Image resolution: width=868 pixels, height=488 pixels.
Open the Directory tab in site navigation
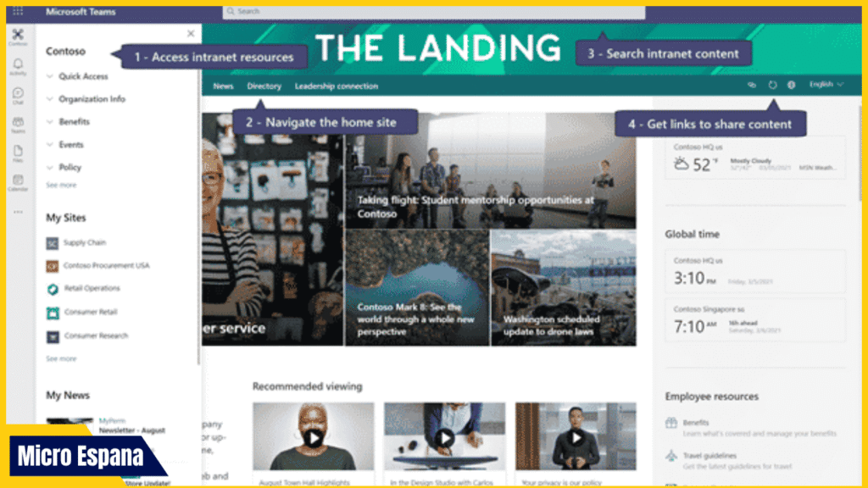pos(264,86)
